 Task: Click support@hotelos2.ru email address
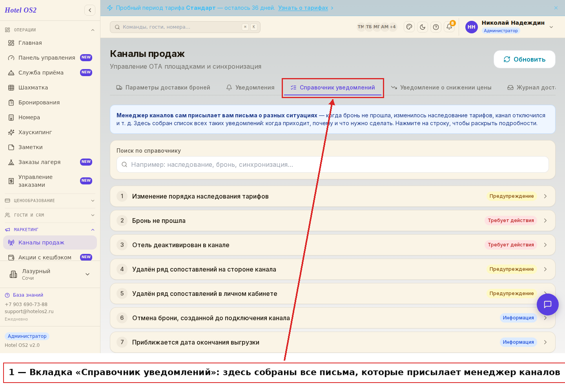coord(29,312)
